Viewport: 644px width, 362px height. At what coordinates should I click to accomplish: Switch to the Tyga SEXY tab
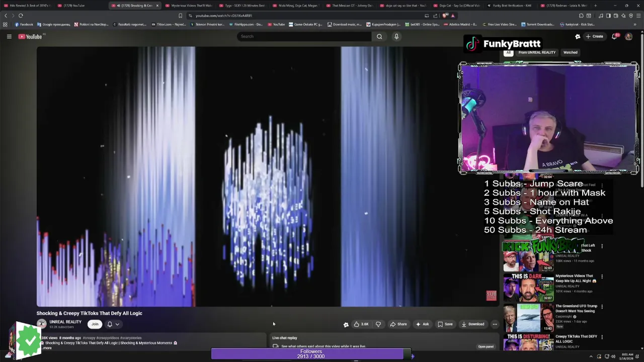[243, 6]
